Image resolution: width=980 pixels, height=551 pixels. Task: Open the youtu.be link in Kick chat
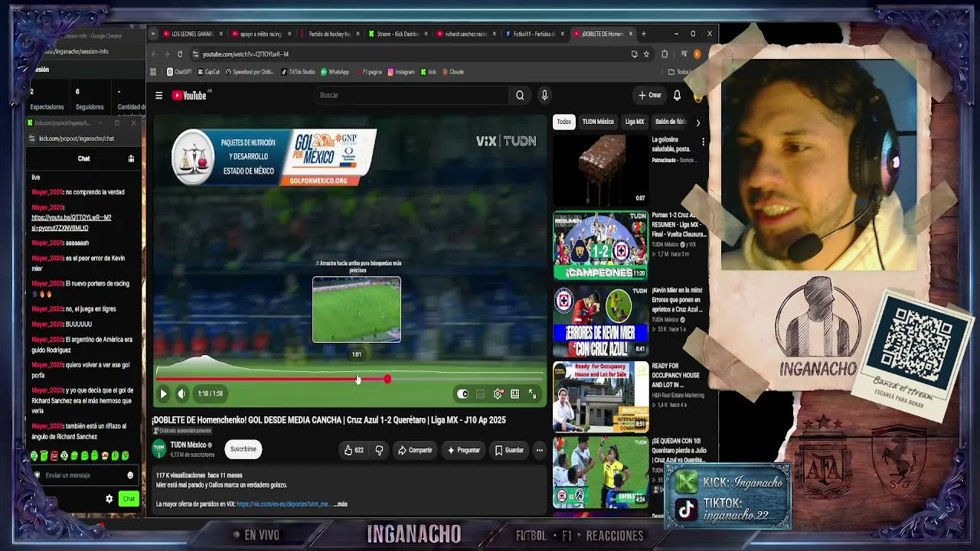tap(71, 223)
